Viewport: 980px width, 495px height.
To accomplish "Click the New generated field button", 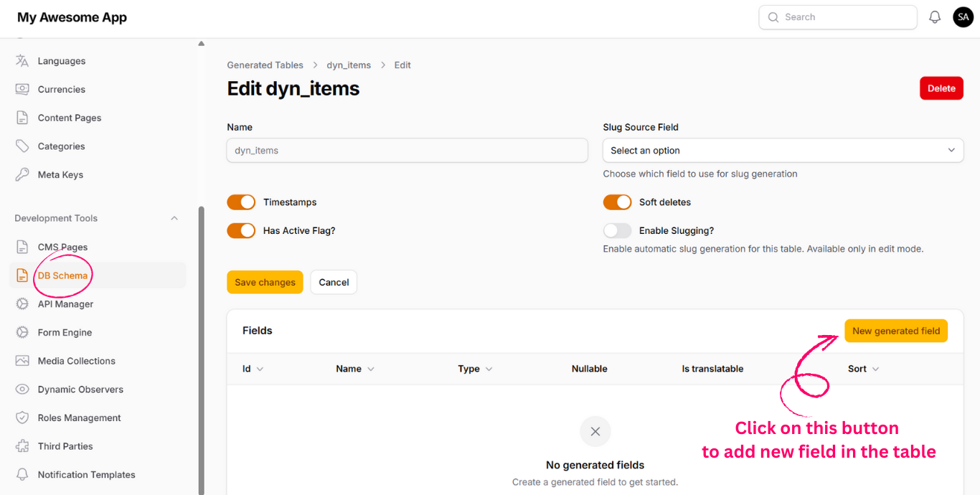I will pos(896,331).
